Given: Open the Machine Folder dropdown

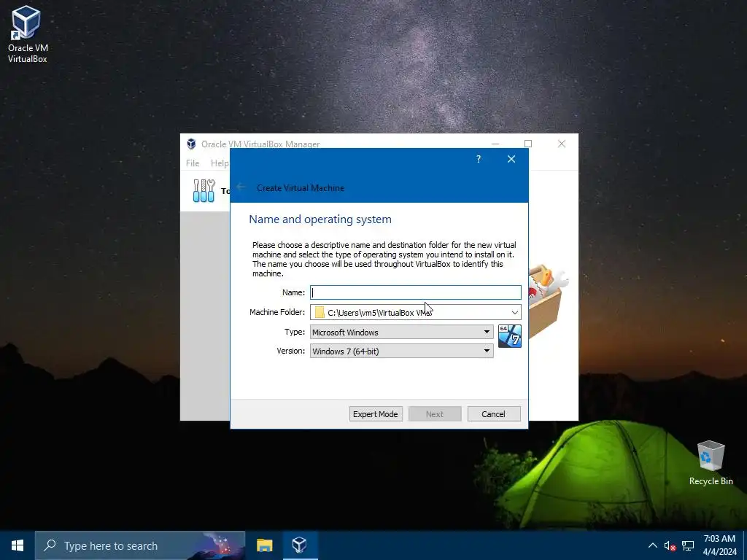Looking at the screenshot, I should click(514, 312).
